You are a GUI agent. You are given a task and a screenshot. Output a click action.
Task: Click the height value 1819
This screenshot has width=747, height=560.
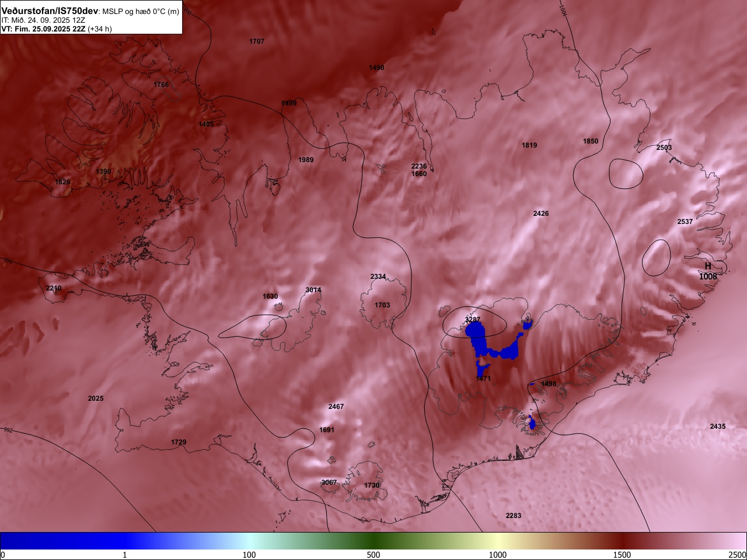click(529, 145)
